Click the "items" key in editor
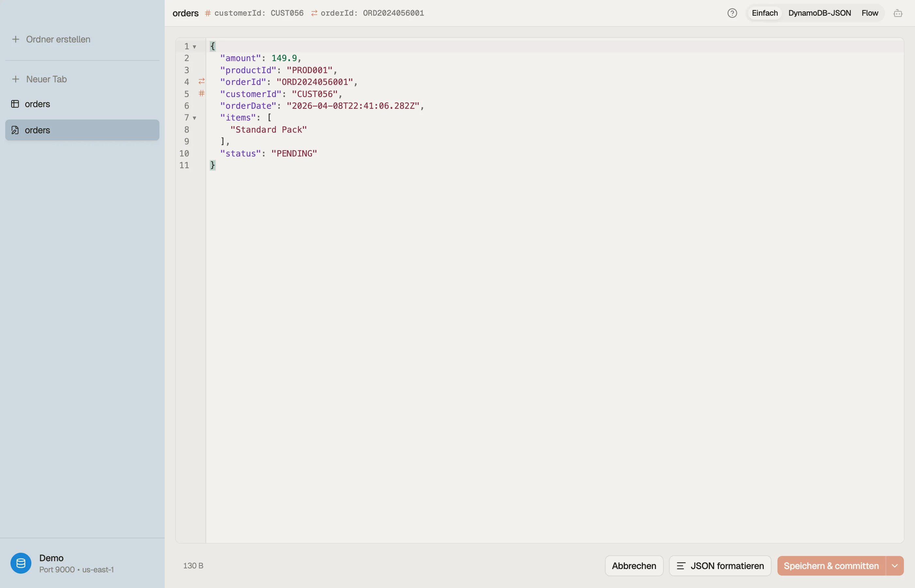Image resolution: width=915 pixels, height=588 pixels. click(x=238, y=118)
